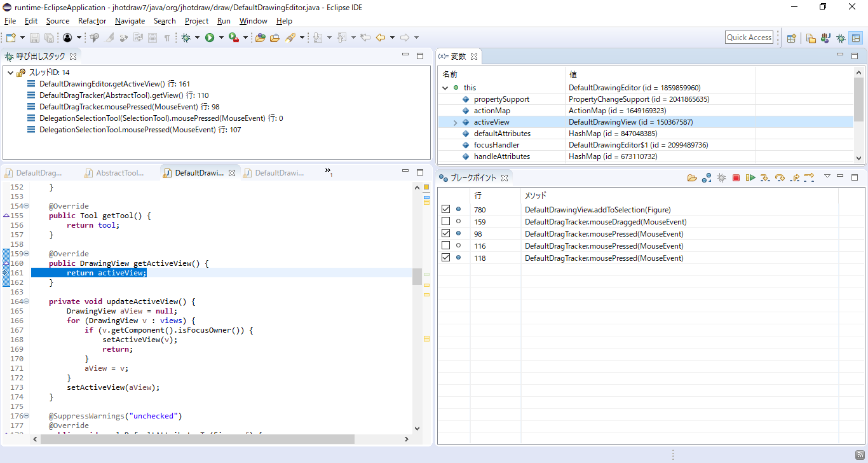The image size is (868, 463).
Task: Click the Open Task folder icon
Action: click(x=275, y=38)
